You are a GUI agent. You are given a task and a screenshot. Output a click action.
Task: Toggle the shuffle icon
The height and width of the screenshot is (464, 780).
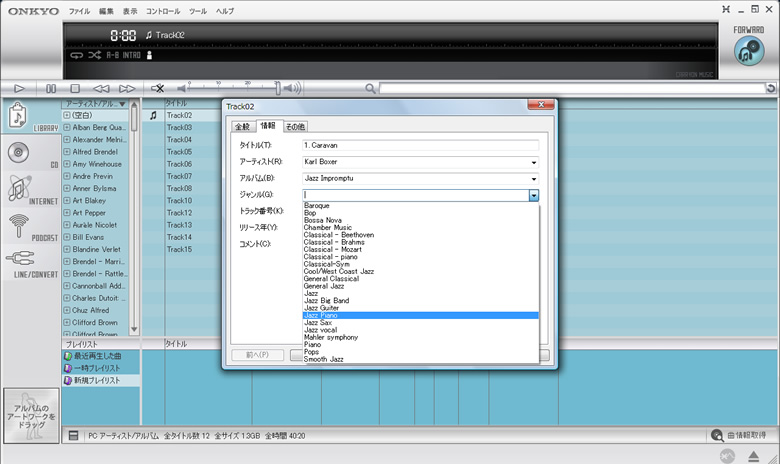tap(95, 55)
